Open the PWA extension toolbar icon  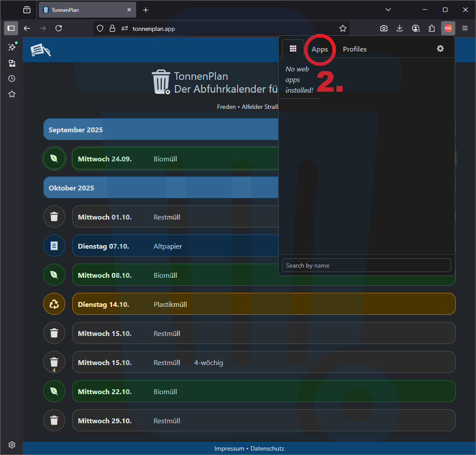pos(448,28)
